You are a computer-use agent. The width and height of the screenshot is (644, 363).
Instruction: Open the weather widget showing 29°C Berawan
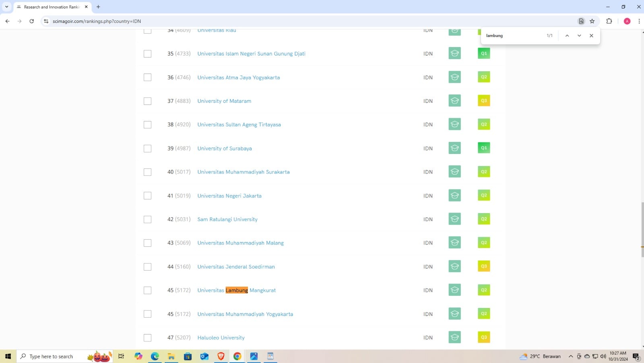click(x=540, y=356)
